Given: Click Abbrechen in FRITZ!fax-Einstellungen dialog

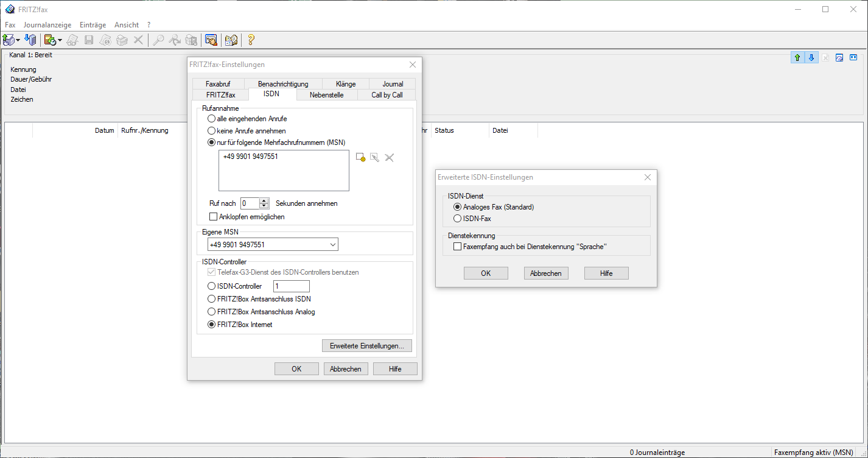Looking at the screenshot, I should [346, 369].
